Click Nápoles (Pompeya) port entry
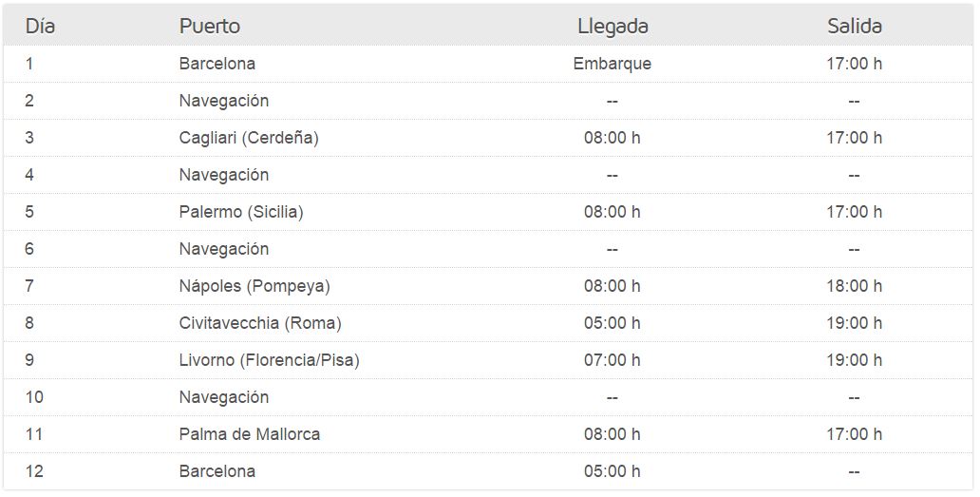Image resolution: width=980 pixels, height=497 pixels. (254, 286)
